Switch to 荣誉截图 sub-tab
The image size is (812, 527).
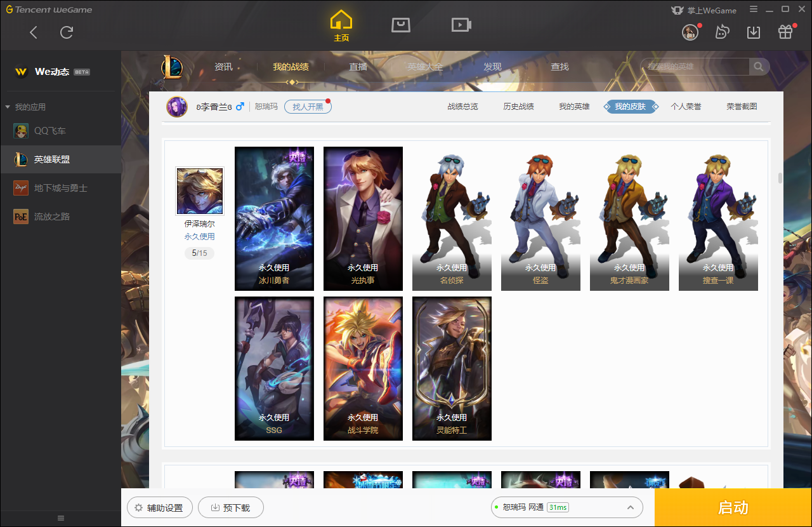tap(742, 107)
